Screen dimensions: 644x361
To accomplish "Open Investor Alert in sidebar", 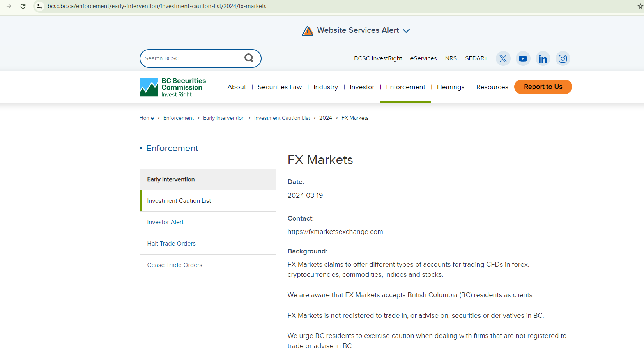I will tap(208, 222).
